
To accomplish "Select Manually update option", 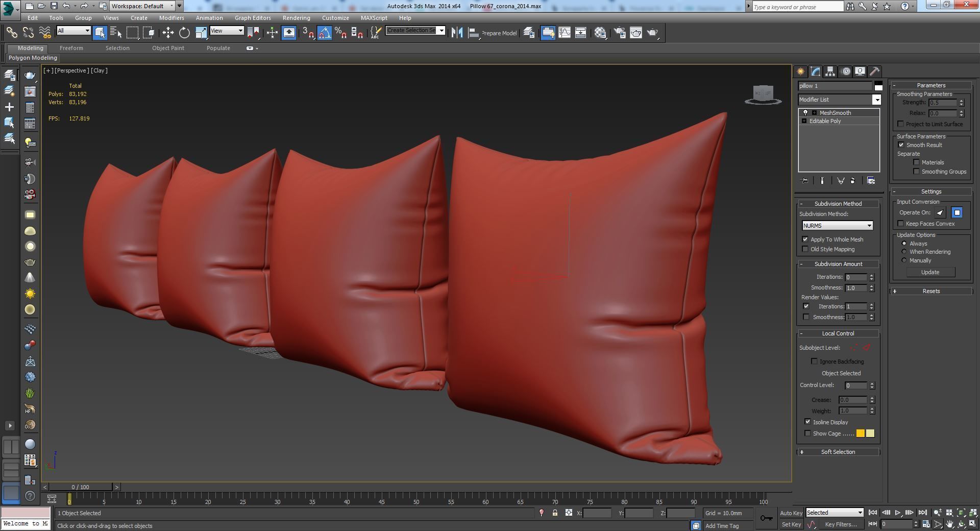I will pos(904,260).
